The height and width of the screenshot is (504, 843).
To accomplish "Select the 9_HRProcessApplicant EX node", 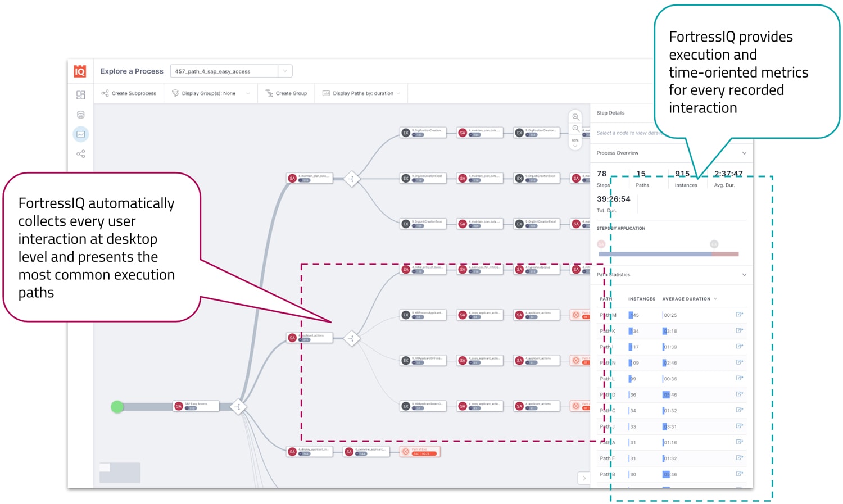I will tap(423, 315).
